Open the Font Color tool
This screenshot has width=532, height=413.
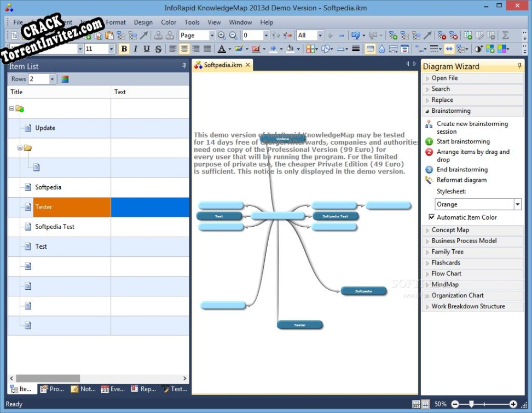[x=221, y=49]
